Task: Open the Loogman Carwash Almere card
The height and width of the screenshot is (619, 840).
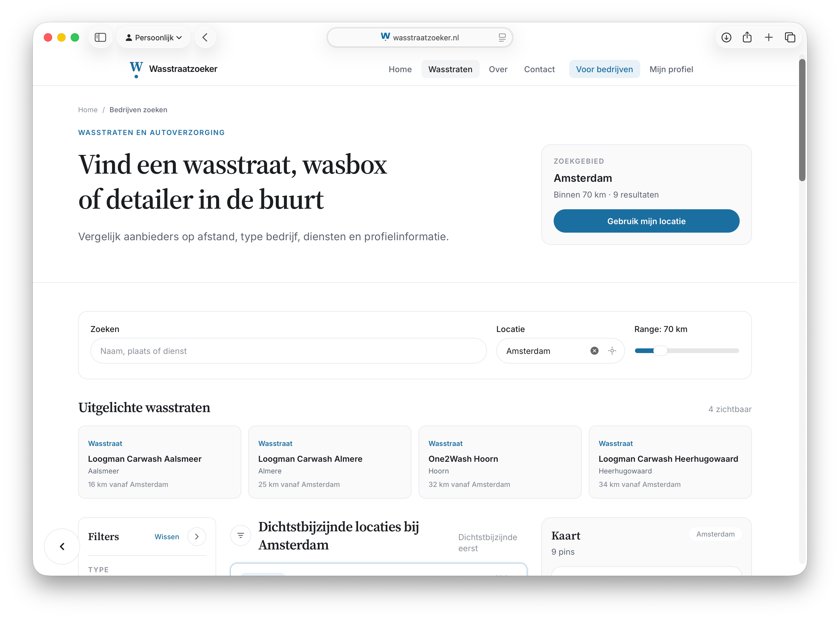Action: pos(330,462)
